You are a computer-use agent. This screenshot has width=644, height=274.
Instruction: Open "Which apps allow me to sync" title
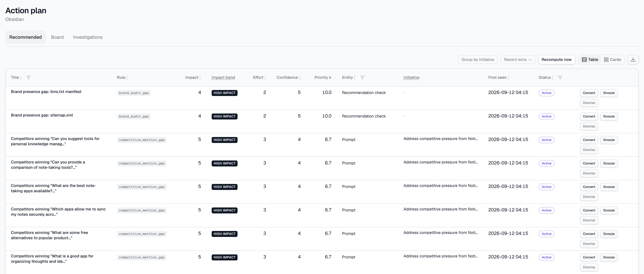[x=58, y=212]
